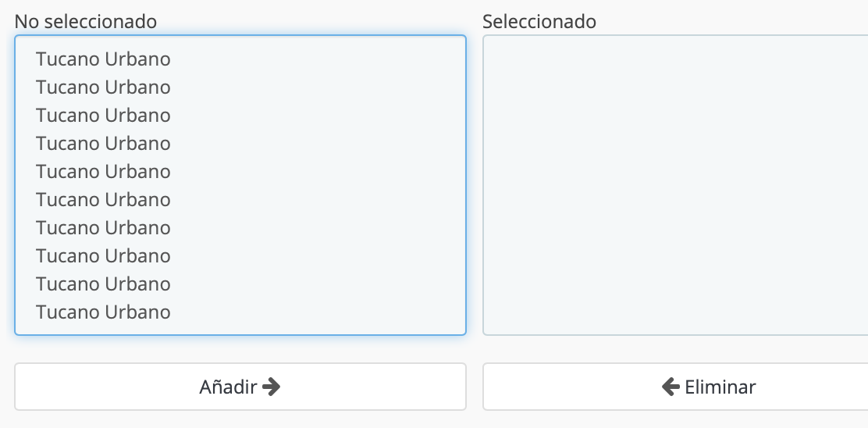Pick the eighth Tucano Urbano option
868x428 pixels.
[x=240, y=256]
